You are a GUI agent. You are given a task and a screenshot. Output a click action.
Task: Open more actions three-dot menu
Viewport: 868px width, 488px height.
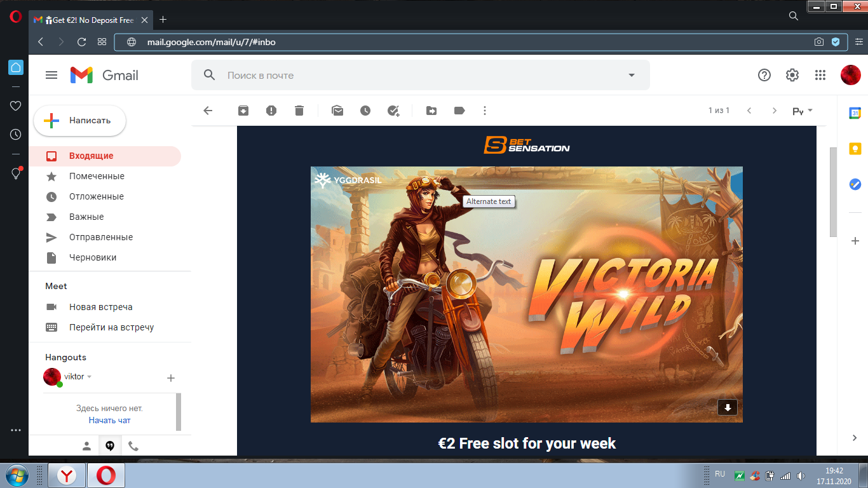click(x=485, y=111)
